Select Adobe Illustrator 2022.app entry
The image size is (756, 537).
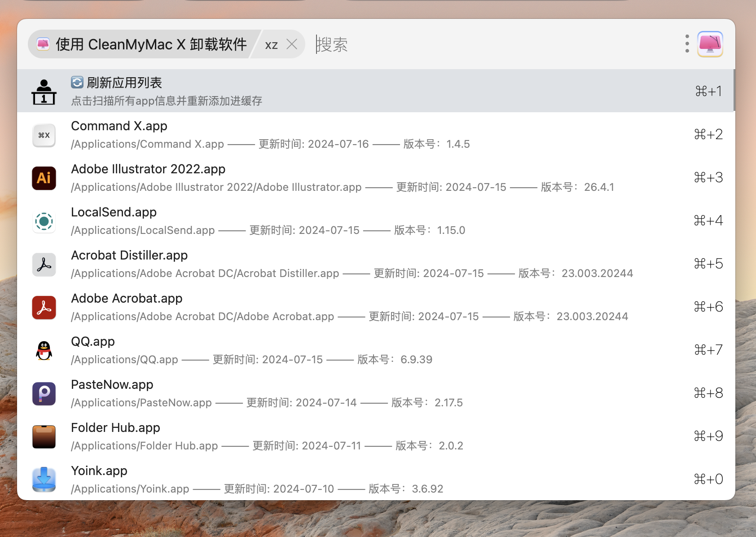pos(376,177)
